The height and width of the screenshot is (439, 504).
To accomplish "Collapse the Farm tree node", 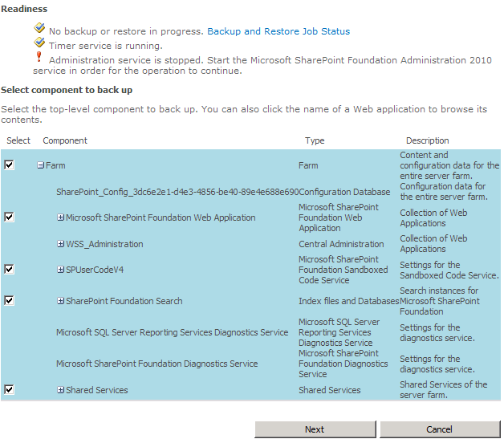I will pyautogui.click(x=40, y=165).
